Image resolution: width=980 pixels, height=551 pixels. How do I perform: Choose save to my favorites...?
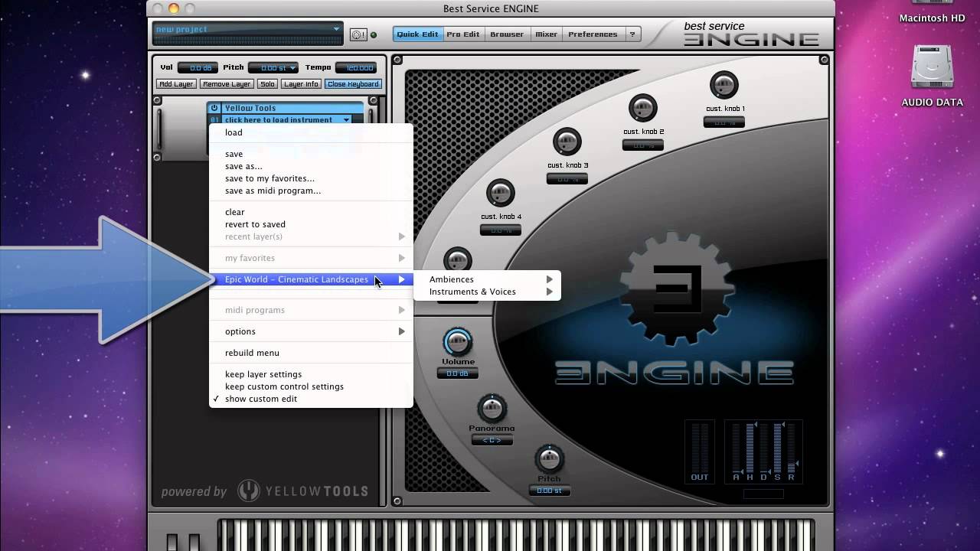pyautogui.click(x=311, y=178)
